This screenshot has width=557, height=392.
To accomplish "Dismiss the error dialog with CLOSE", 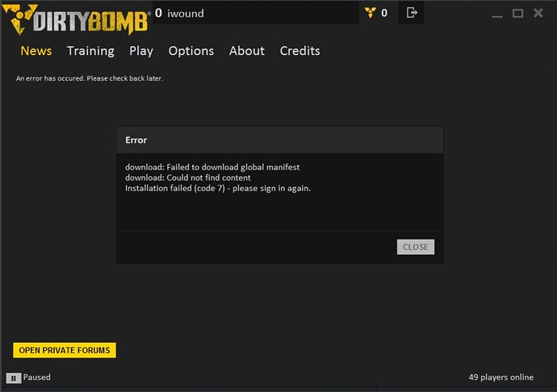I will tap(416, 247).
